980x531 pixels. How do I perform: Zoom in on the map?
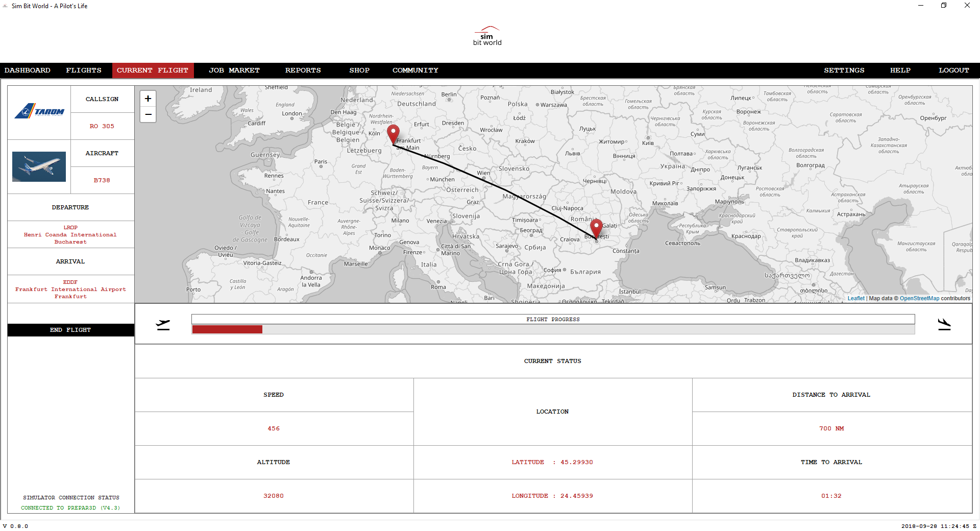(x=148, y=98)
